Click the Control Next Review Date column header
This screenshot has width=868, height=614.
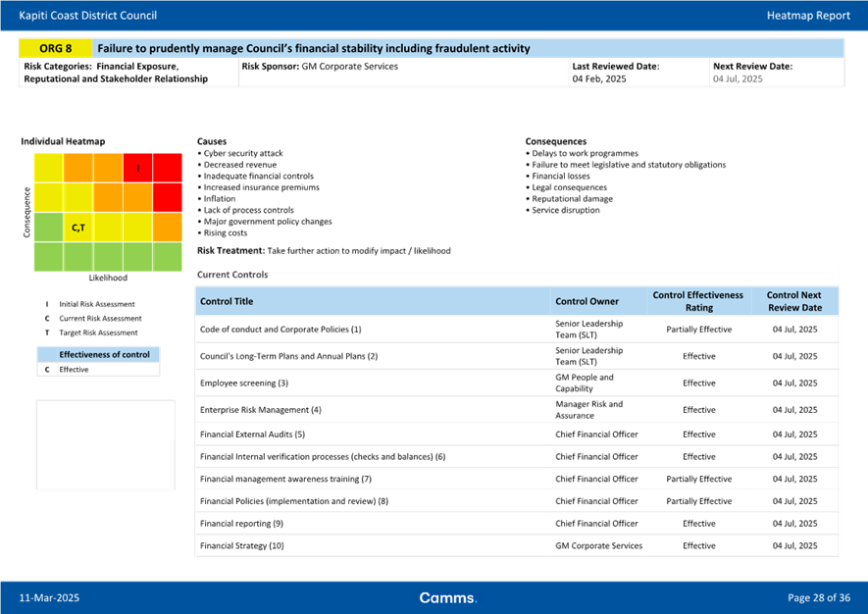[794, 301]
